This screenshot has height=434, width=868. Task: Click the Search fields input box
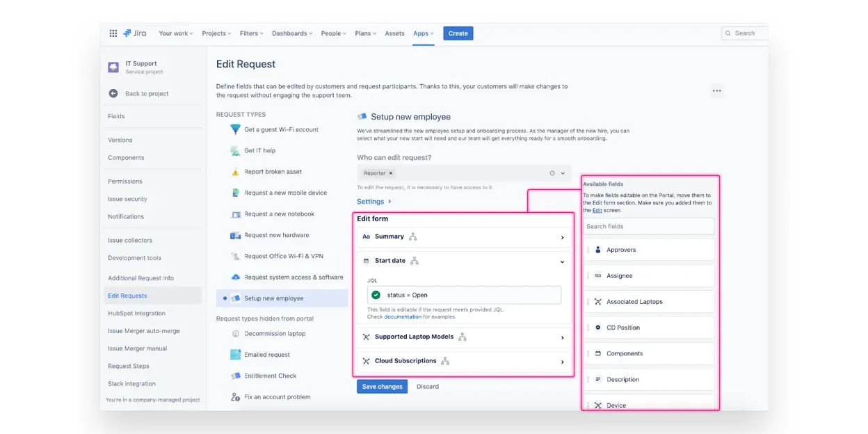click(x=648, y=226)
